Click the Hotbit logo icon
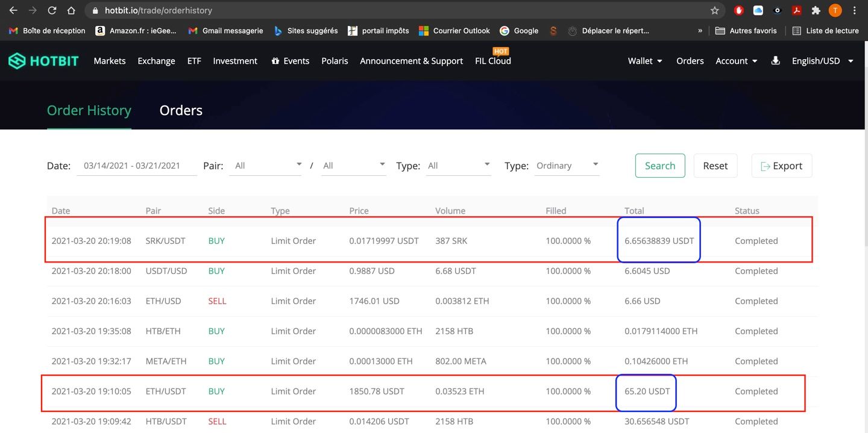868x433 pixels. [x=17, y=61]
